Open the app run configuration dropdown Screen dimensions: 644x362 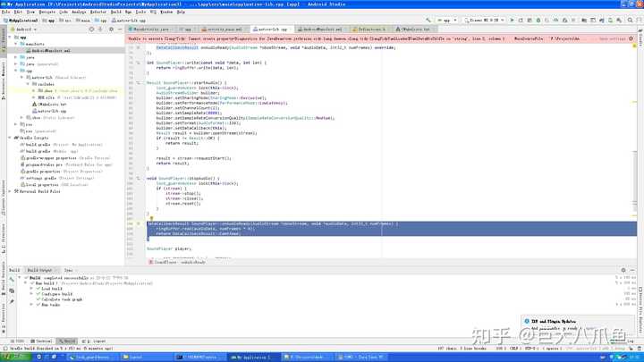[447, 20]
